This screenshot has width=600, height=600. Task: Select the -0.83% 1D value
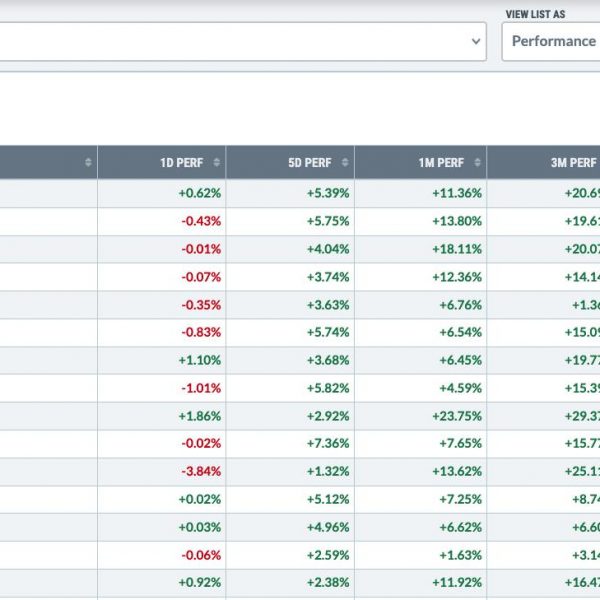201,332
